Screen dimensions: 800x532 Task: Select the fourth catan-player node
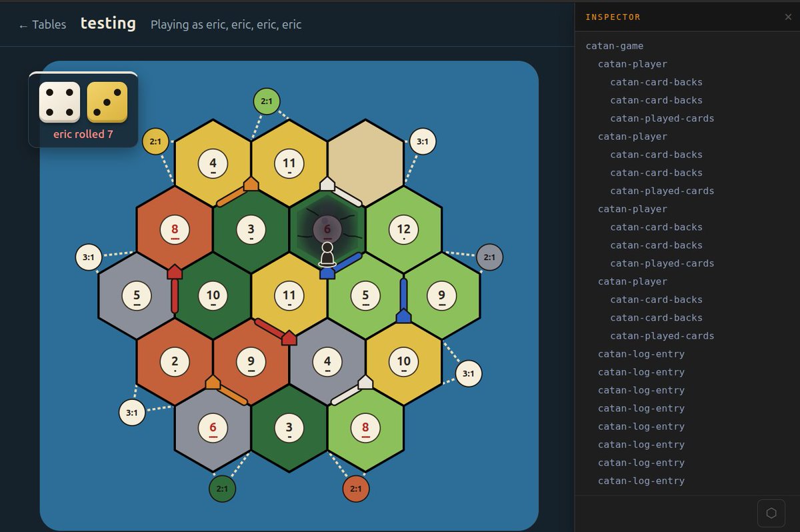tap(633, 281)
